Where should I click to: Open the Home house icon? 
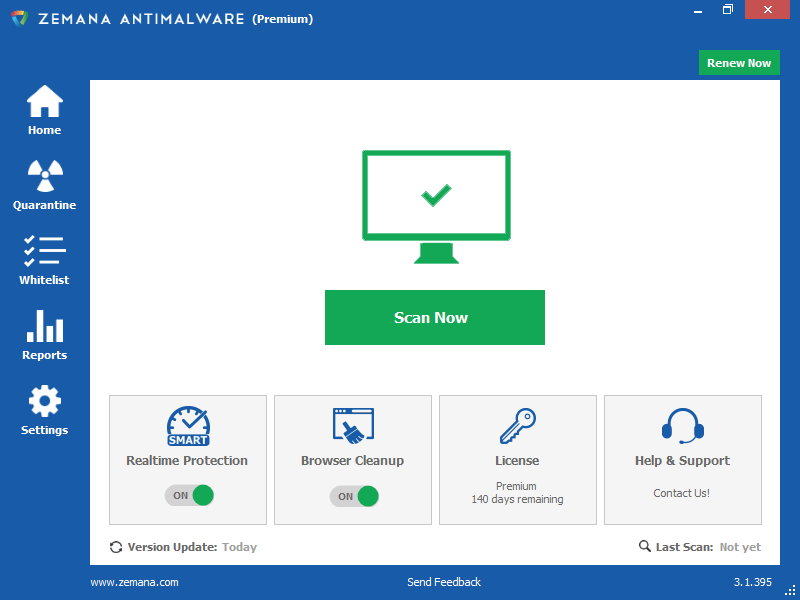(44, 102)
